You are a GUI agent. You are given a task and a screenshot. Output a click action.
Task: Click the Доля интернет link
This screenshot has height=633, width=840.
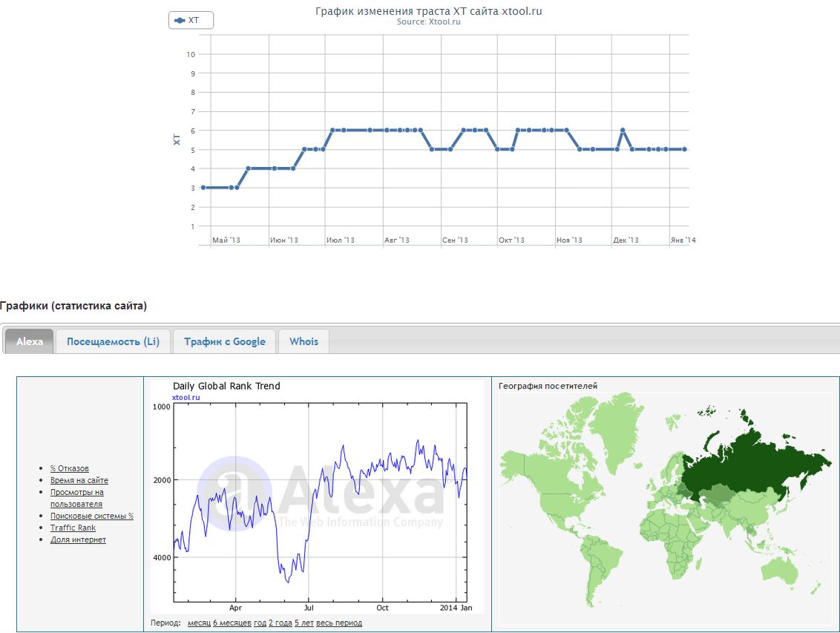78,539
